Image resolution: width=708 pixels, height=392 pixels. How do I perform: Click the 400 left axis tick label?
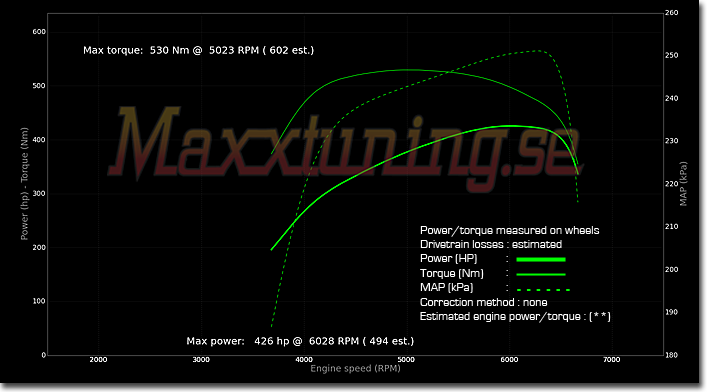tap(39, 140)
